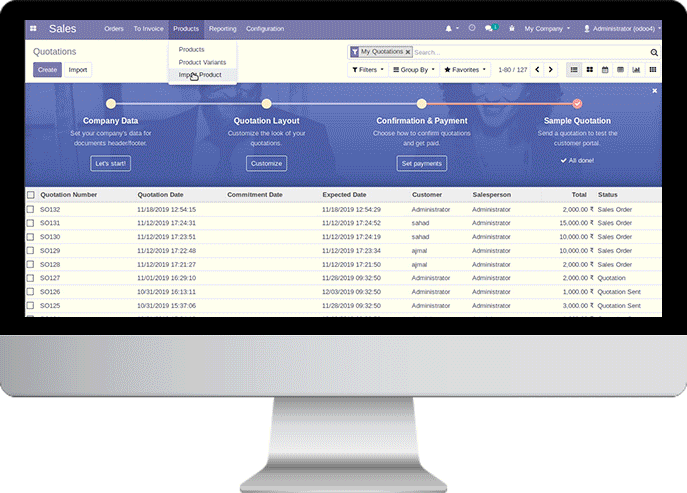Viewport: 687px width, 493px height.
Task: Click the Sample Quotation completed step marker
Action: point(577,104)
